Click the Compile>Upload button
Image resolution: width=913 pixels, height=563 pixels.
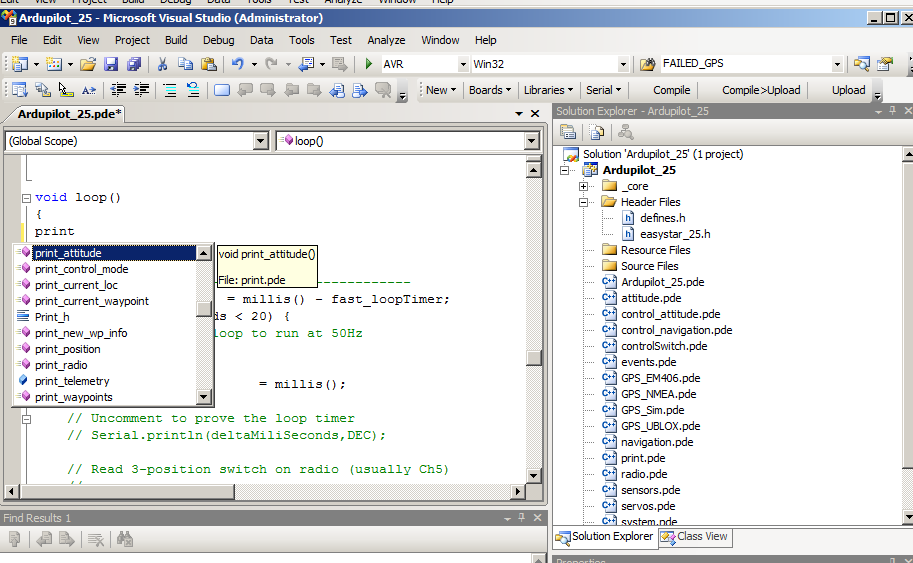(x=761, y=90)
